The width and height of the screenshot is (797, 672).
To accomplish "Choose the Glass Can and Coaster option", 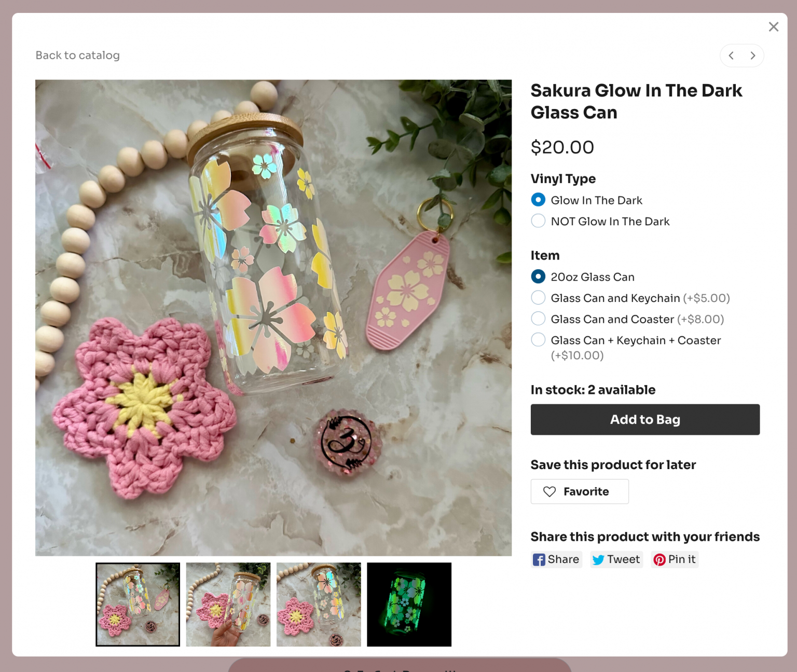I will [538, 318].
